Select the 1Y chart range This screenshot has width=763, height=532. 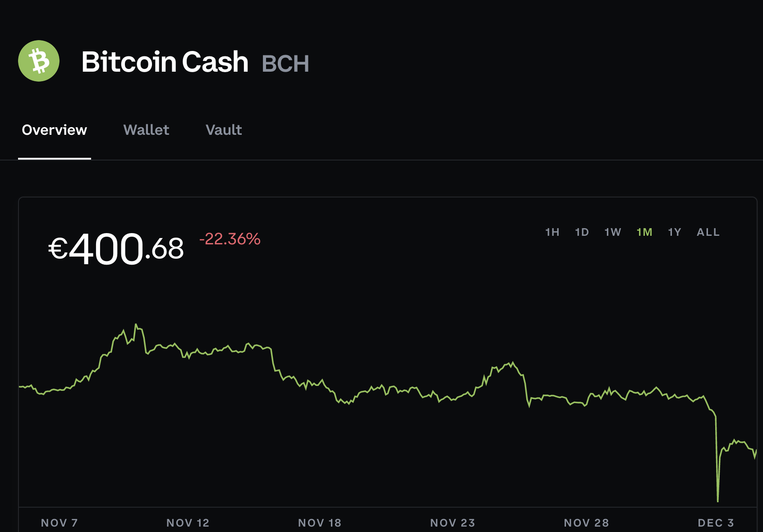675,232
